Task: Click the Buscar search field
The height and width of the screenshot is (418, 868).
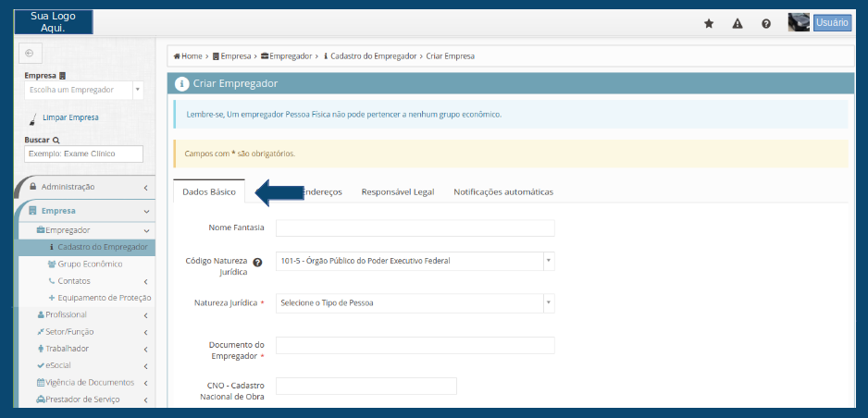Action: click(83, 154)
